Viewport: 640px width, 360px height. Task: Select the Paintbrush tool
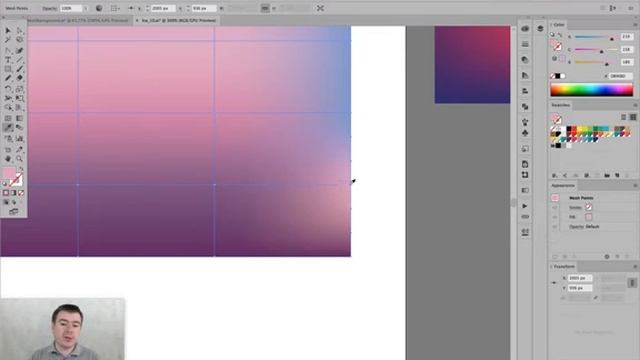19,69
